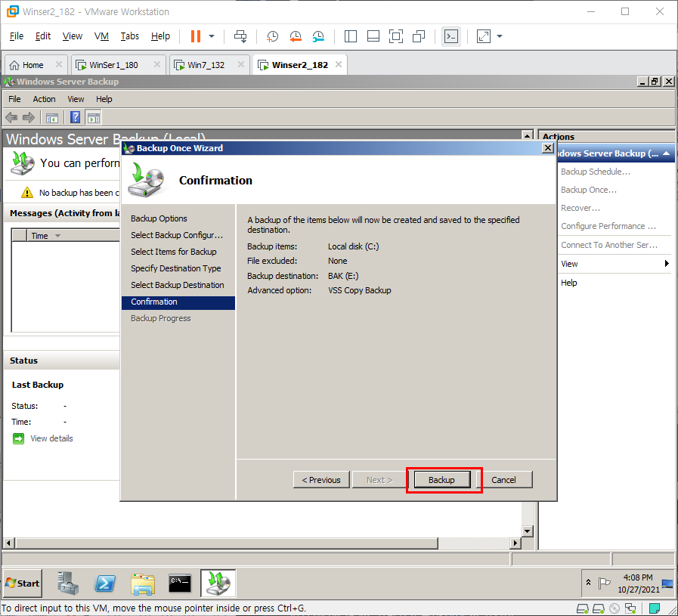Click Backup Schedule in the Actions pane
The width and height of the screenshot is (678, 616).
[x=596, y=172]
